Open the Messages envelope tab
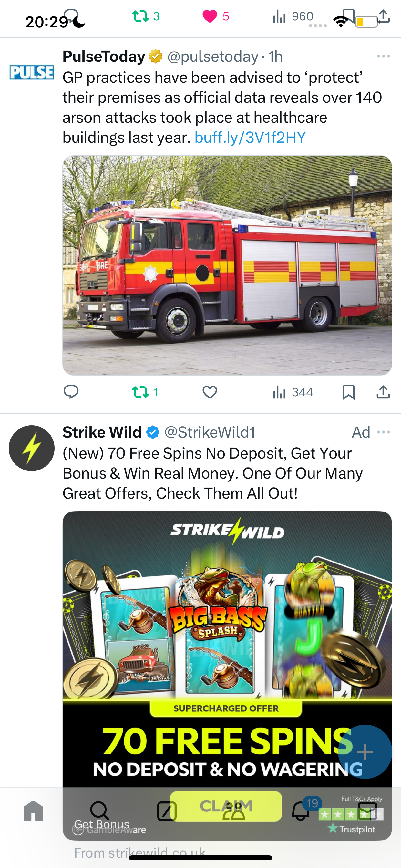The height and width of the screenshot is (868, 401). pos(367,811)
